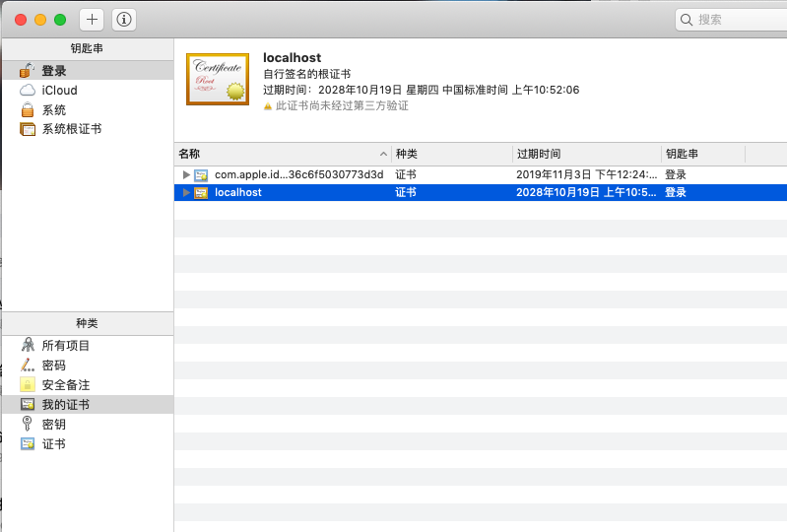Choose 我的证书 category icon
Image resolution: width=787 pixels, height=532 pixels.
pyautogui.click(x=28, y=404)
